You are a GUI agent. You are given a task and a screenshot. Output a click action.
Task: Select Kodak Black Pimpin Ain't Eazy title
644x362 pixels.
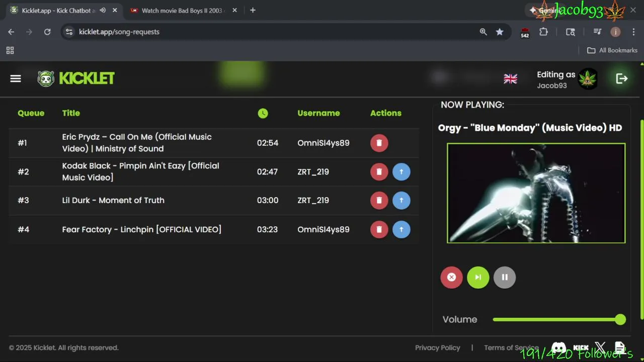pyautogui.click(x=141, y=171)
